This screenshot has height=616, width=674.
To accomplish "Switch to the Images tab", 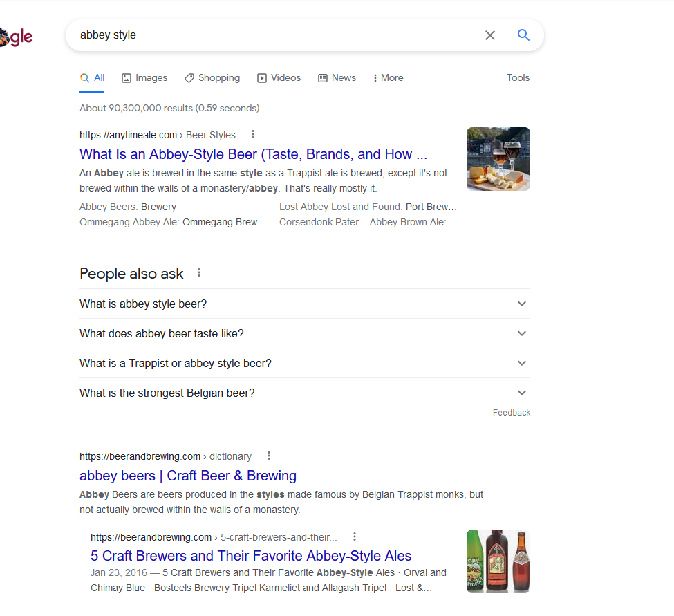I will point(144,78).
